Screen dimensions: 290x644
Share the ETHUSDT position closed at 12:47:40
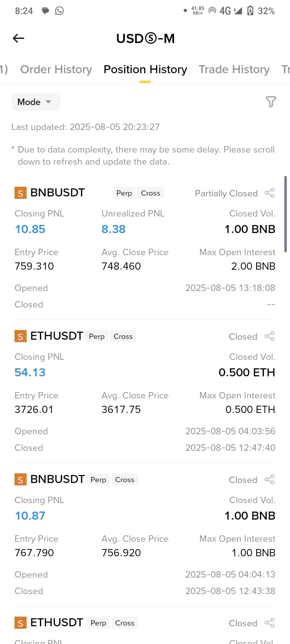269,336
